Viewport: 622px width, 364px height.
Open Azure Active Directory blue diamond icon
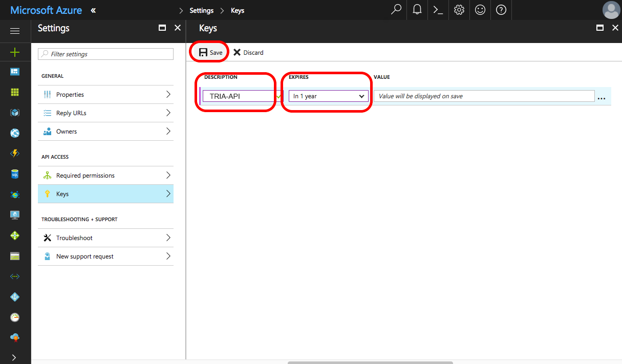[15, 297]
